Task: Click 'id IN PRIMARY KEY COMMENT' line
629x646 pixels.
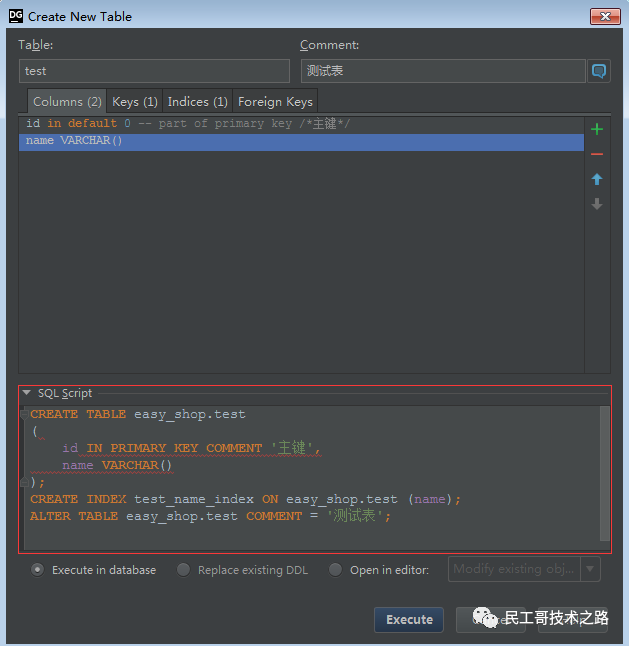Action: tap(191, 448)
